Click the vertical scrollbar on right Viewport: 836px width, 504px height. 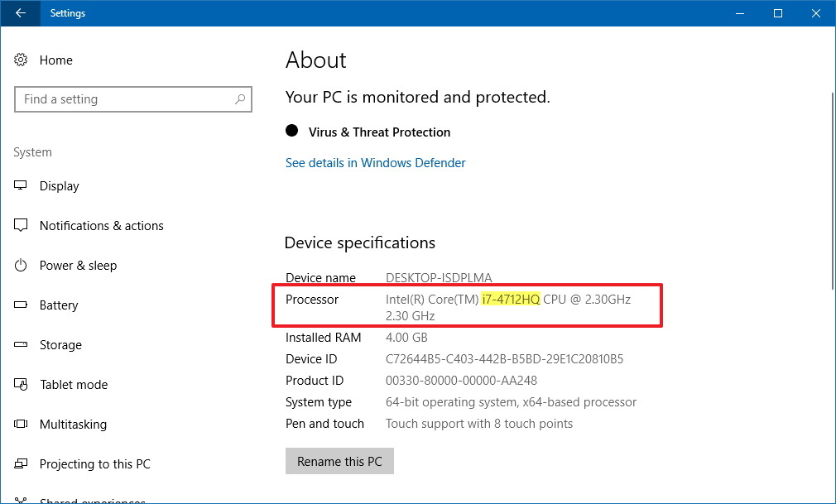click(x=832, y=192)
